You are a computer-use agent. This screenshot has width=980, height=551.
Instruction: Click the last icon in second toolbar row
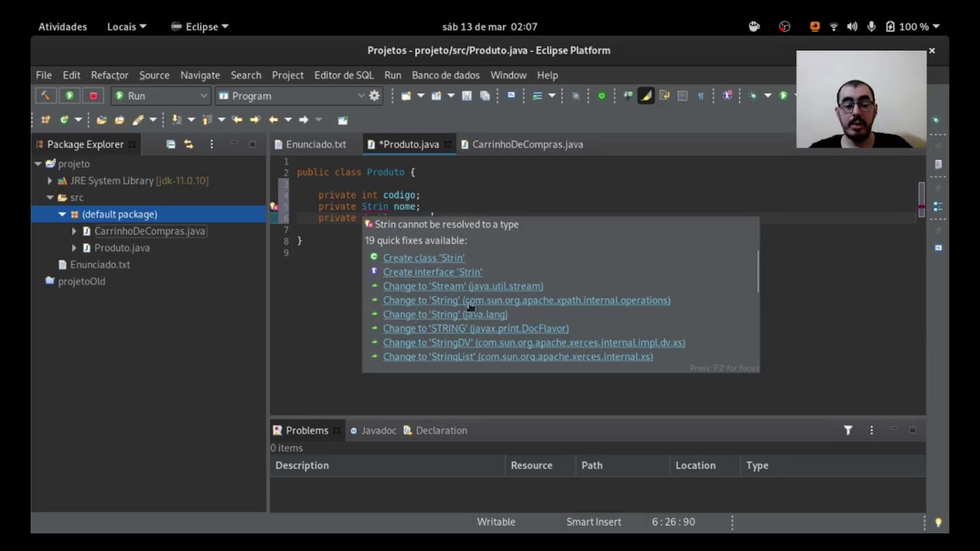coord(343,120)
